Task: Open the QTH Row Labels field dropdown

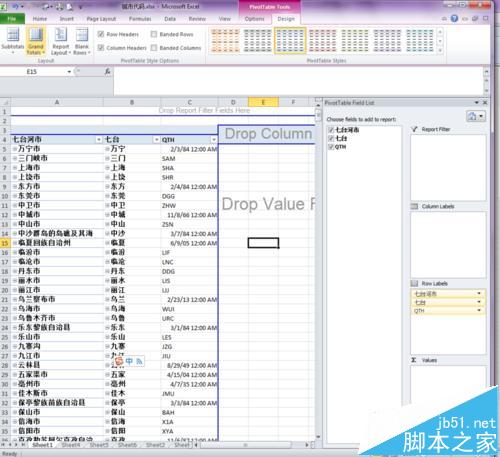Action: pos(479,311)
